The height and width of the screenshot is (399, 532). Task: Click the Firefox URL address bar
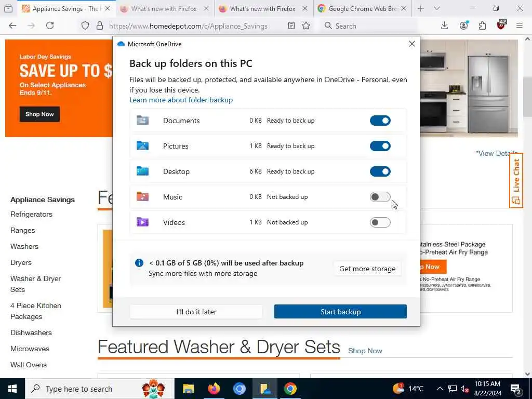click(188, 26)
